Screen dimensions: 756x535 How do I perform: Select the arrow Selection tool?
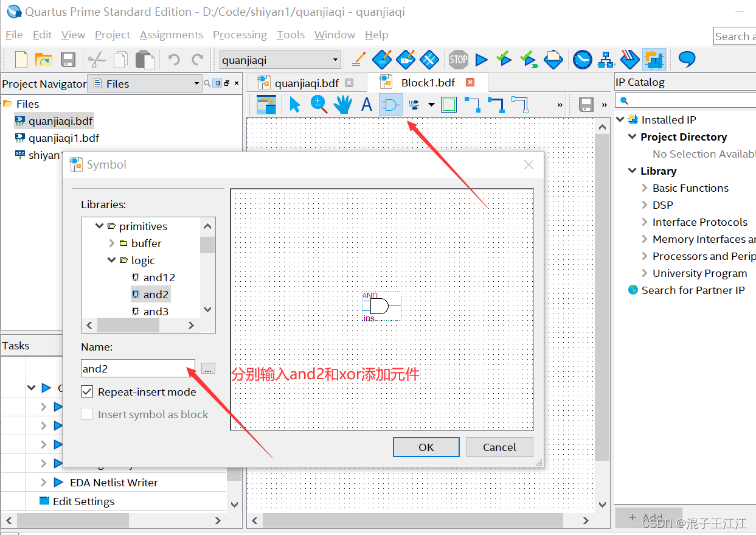pyautogui.click(x=295, y=105)
